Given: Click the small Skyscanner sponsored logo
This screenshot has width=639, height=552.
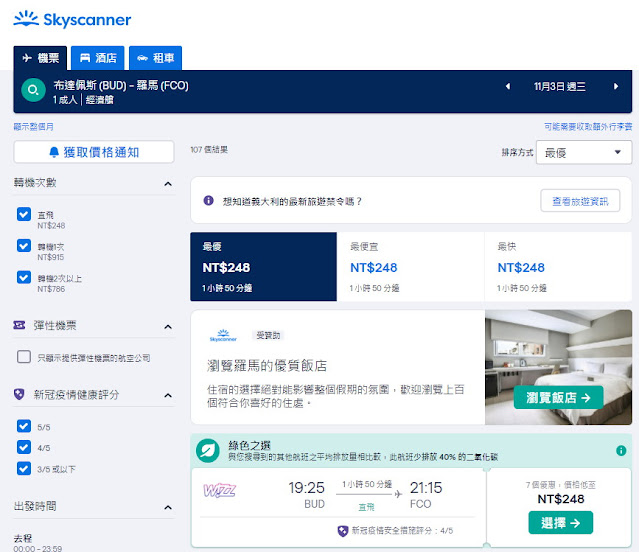Looking at the screenshot, I should pos(223,335).
